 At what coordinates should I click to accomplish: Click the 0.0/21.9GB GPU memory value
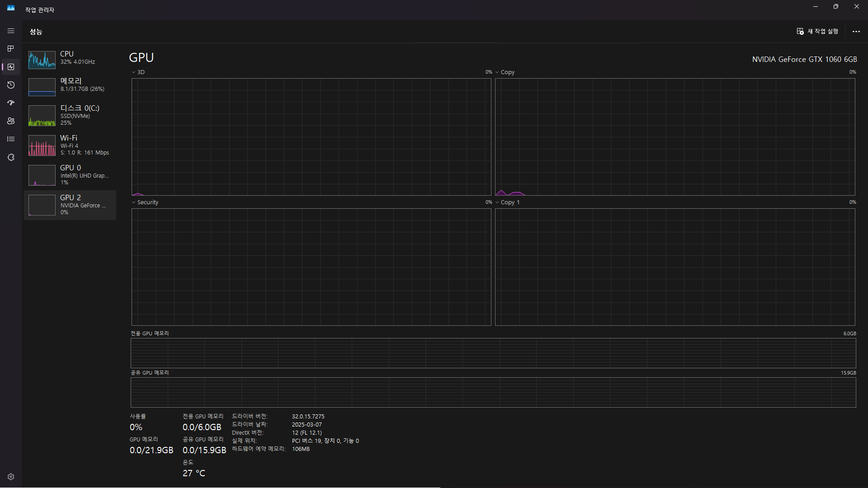[151, 450]
